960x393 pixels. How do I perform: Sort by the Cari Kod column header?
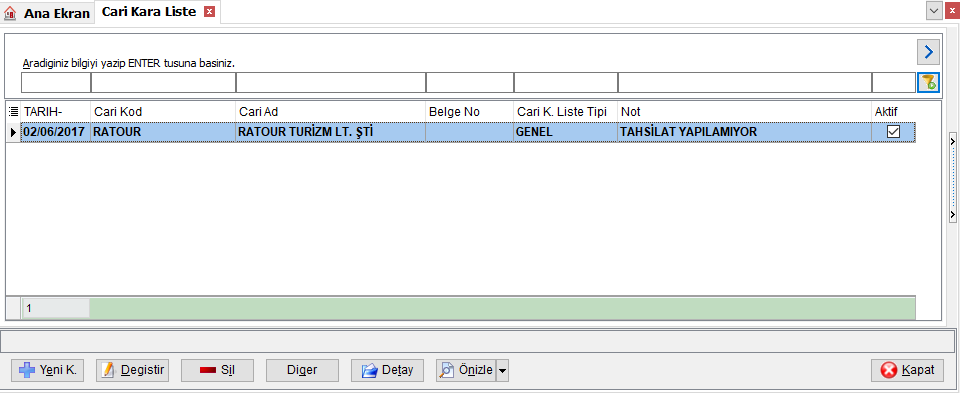pos(163,112)
